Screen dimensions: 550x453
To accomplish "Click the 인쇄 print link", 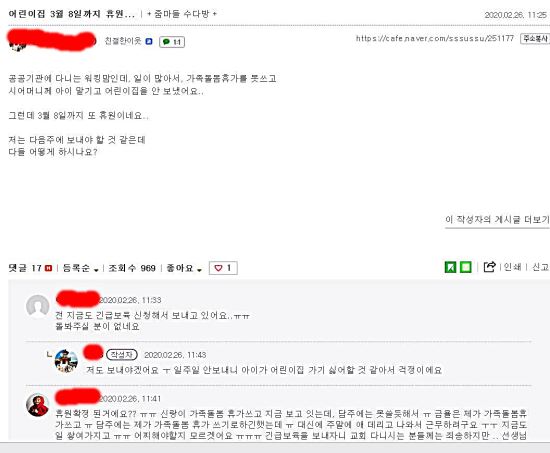I will click(512, 267).
